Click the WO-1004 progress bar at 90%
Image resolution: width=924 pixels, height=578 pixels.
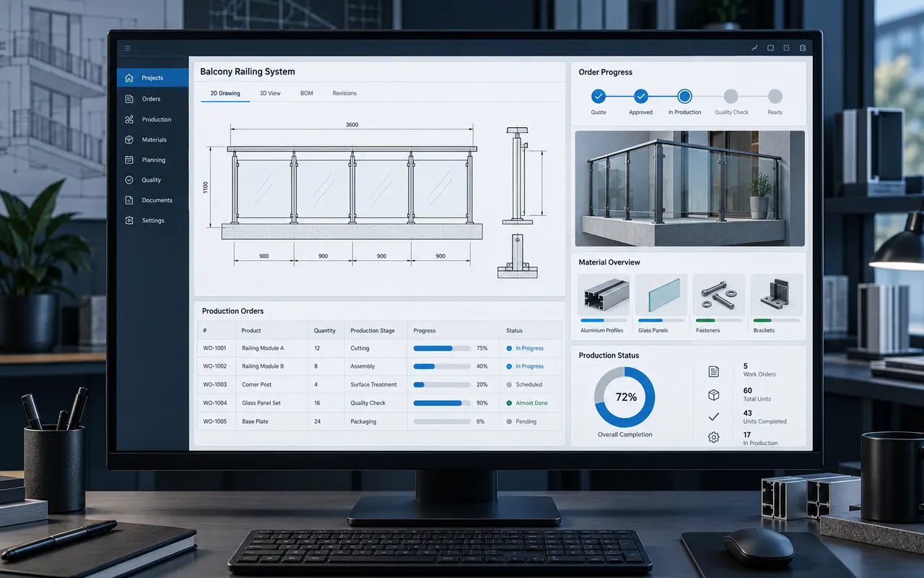coord(442,403)
